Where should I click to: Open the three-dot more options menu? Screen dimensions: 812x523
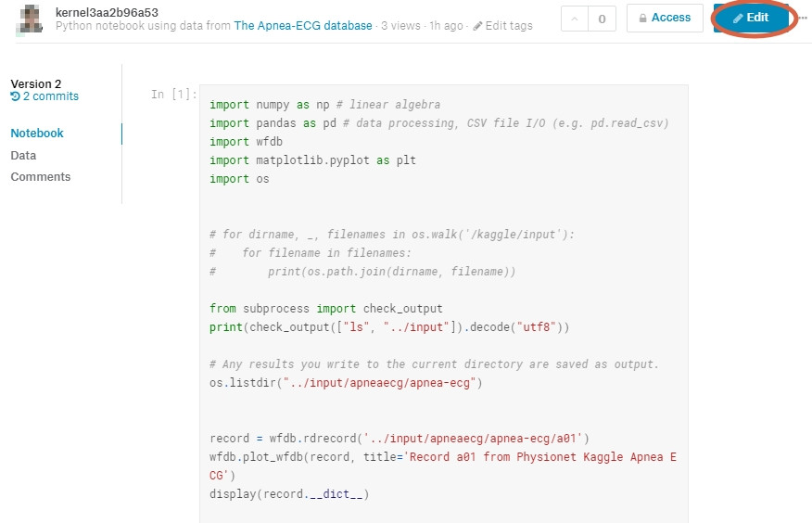point(803,18)
